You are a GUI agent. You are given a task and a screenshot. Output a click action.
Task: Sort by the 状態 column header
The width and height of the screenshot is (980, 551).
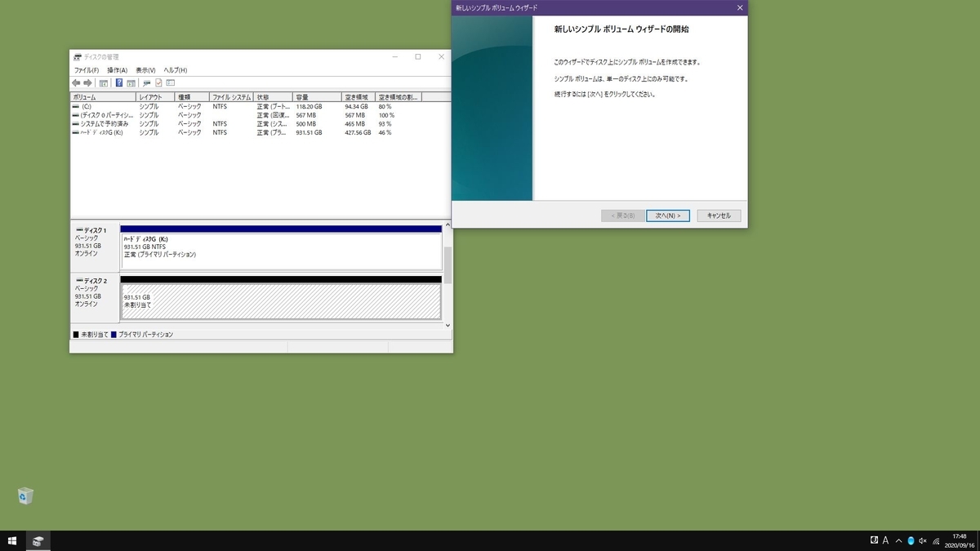(x=274, y=97)
